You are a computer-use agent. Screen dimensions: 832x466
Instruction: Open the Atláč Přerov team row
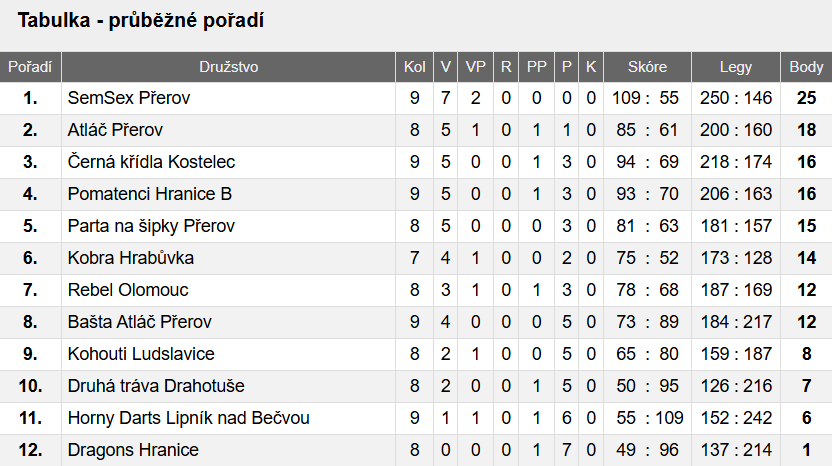point(115,130)
